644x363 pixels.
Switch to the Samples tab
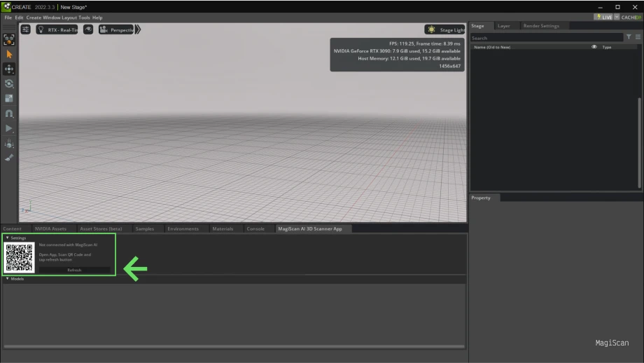click(145, 229)
